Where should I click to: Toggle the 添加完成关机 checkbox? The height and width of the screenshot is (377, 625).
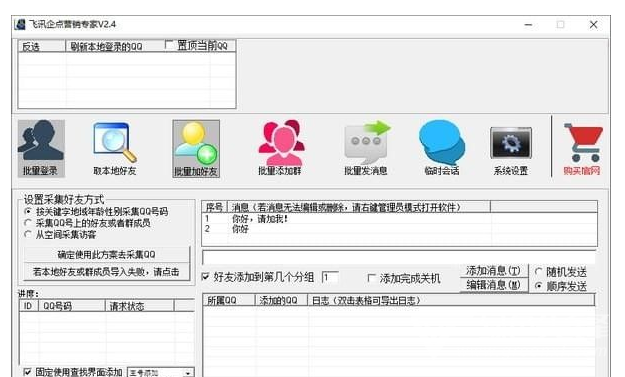371,278
